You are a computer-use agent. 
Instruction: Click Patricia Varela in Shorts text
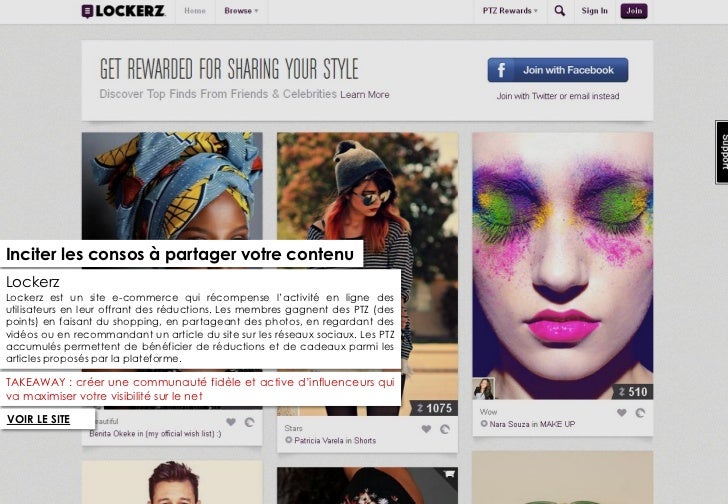point(335,440)
